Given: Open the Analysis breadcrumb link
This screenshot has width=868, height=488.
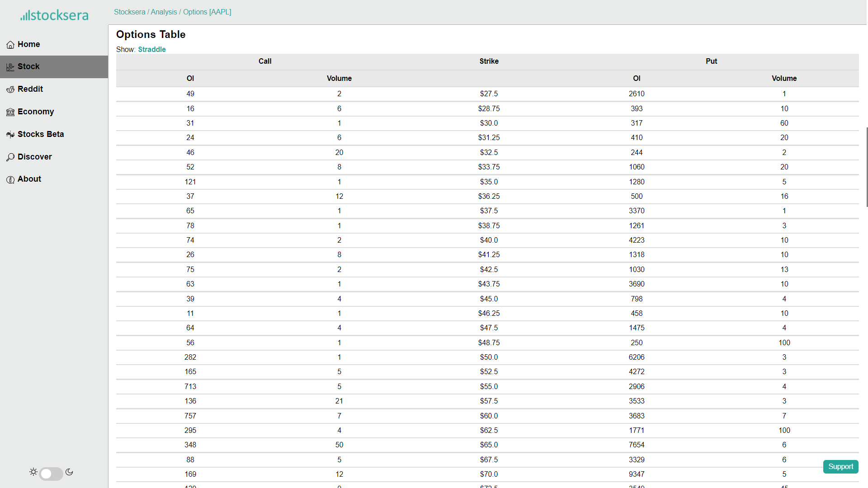Looking at the screenshot, I should [x=164, y=12].
